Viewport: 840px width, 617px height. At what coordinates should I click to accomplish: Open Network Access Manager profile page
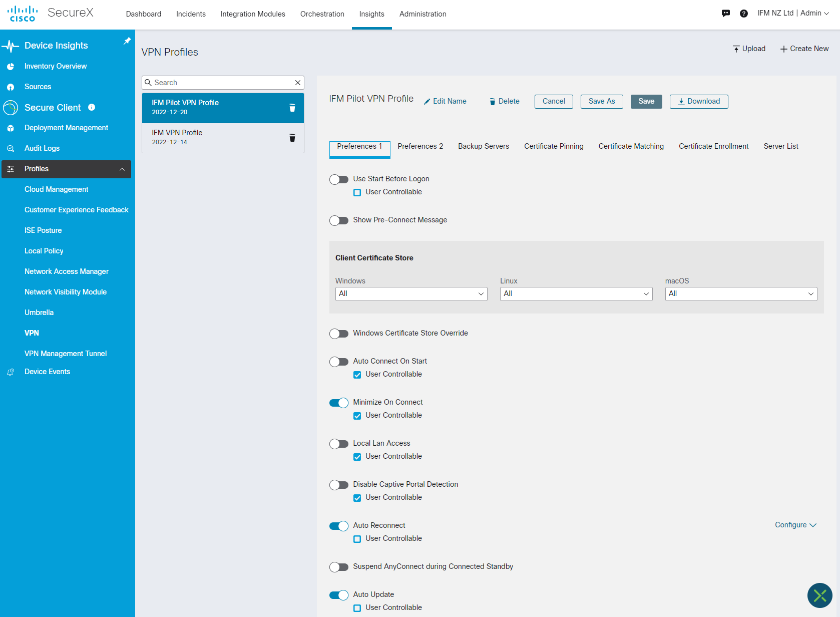click(67, 271)
